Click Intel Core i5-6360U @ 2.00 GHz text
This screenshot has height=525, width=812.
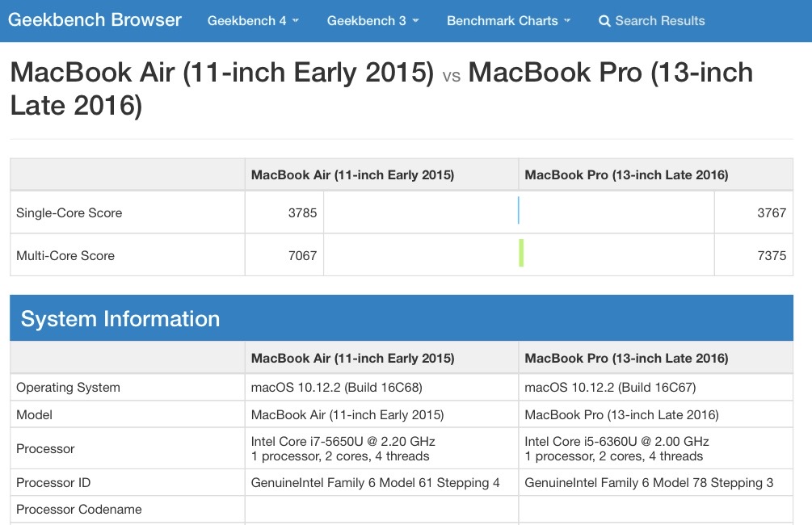[616, 441]
